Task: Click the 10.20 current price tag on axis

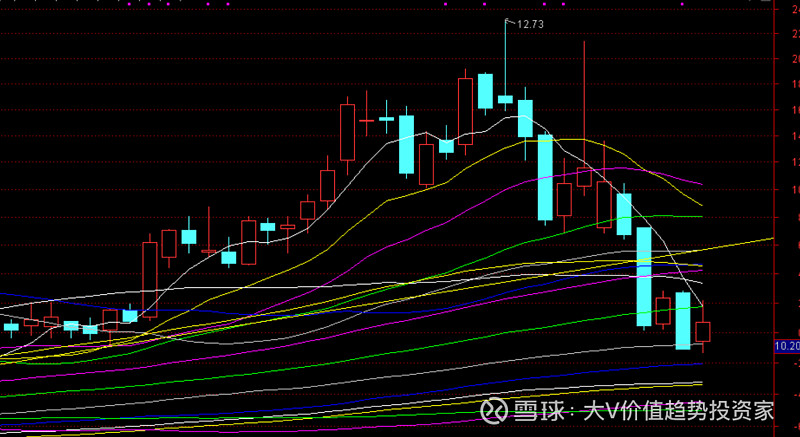Action: tap(787, 347)
